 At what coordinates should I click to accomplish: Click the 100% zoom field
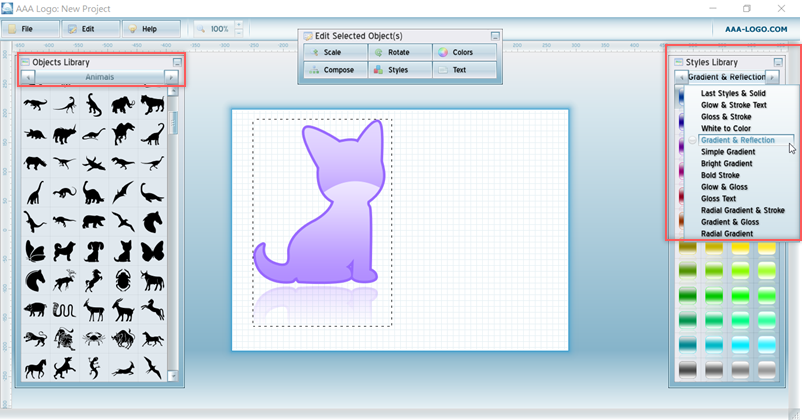(219, 29)
